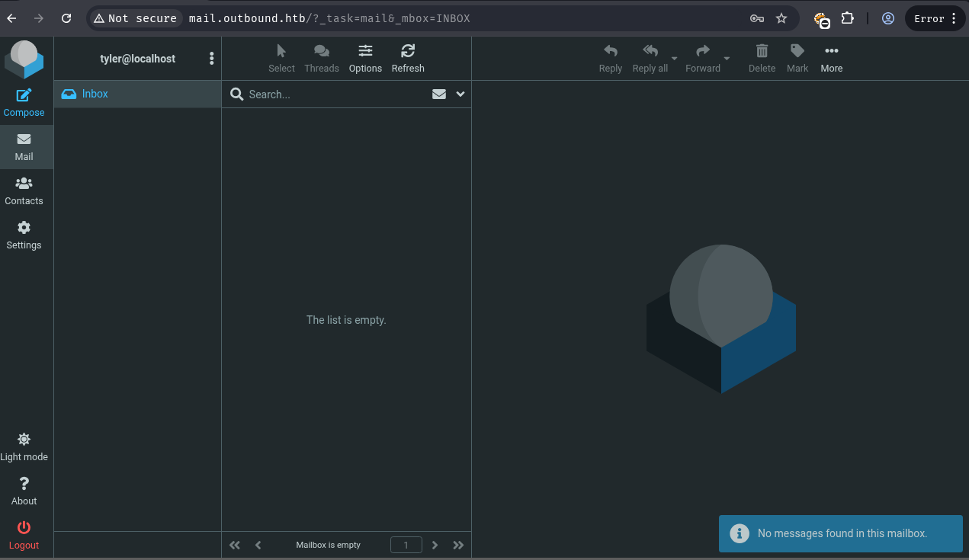Open the Settings gear in sidebar
This screenshot has width=969, height=560.
[24, 229]
